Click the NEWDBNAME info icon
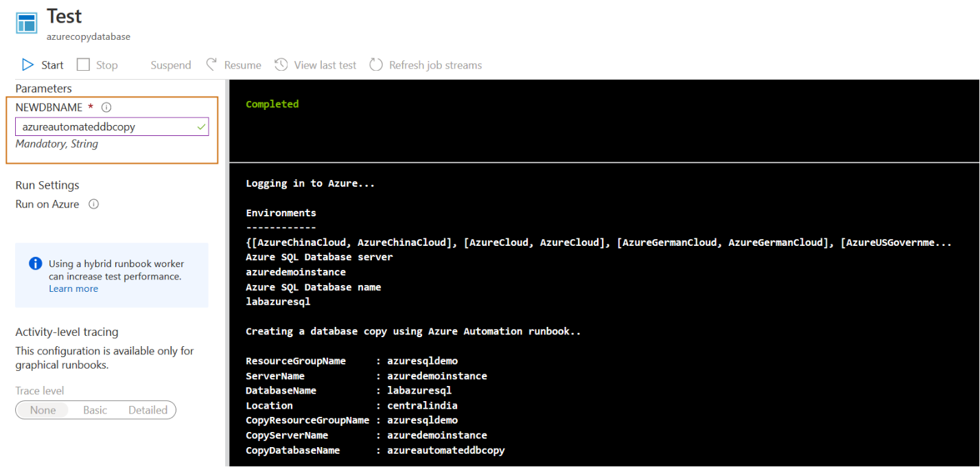The height and width of the screenshot is (467, 980). 106,107
